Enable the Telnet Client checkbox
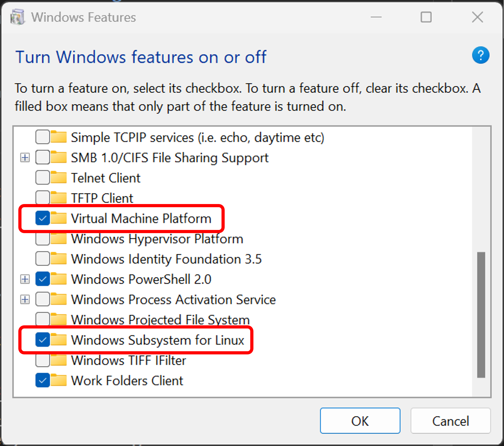Image resolution: width=504 pixels, height=446 pixels. click(43, 178)
